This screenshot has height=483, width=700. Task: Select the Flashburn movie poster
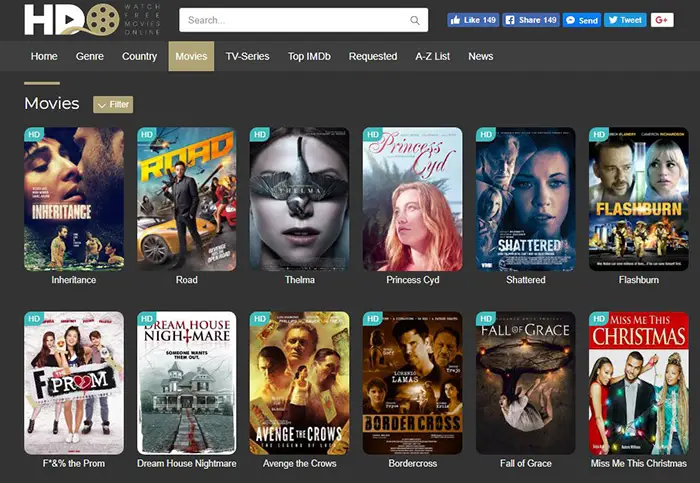(x=639, y=199)
